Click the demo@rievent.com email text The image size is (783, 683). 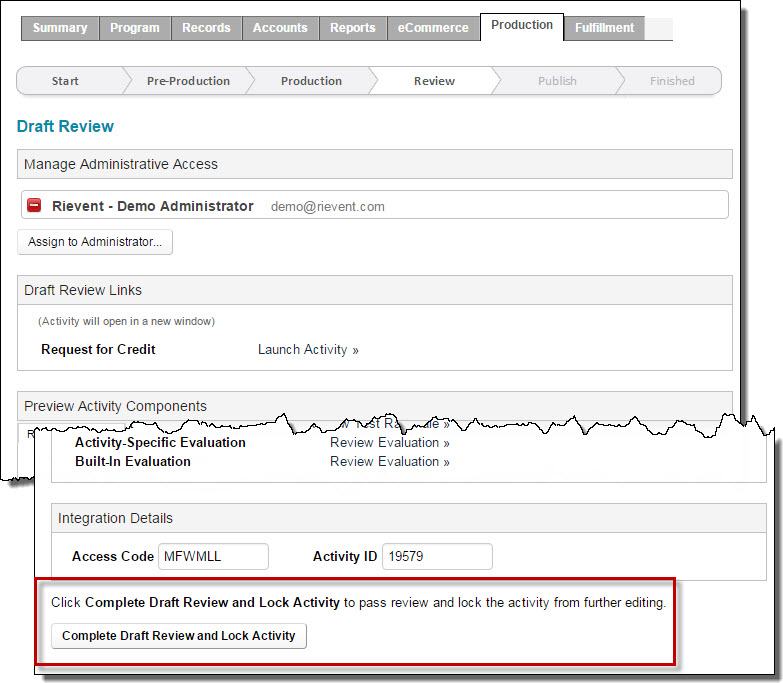[x=328, y=207]
